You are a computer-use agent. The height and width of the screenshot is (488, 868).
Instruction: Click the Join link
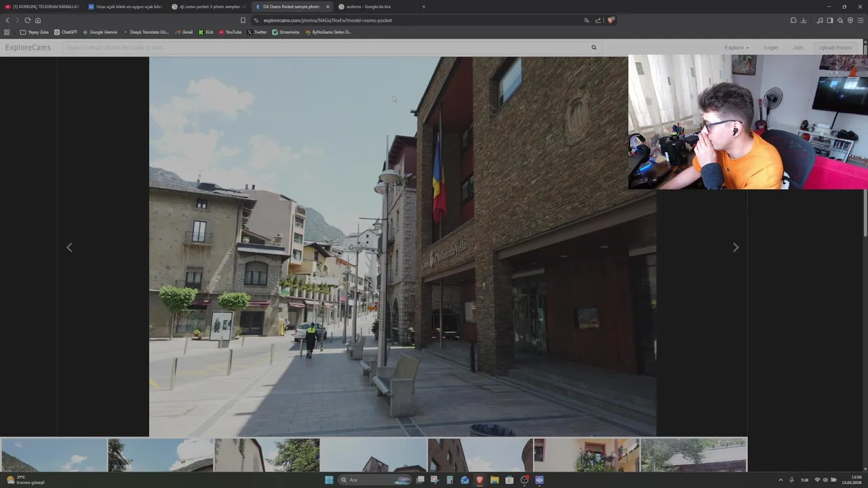(798, 47)
